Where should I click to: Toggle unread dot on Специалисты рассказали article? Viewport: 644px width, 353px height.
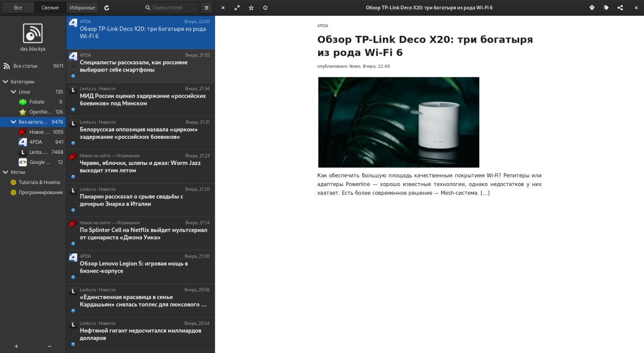point(73,76)
